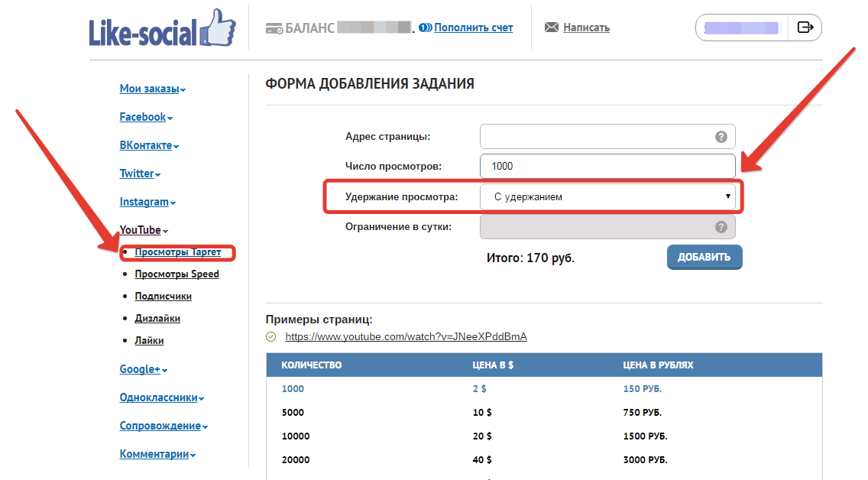This screenshot has height=480, width=868.
Task: Click the ЦЕНА В РУБЛЯХ column header
Action: pos(658,365)
